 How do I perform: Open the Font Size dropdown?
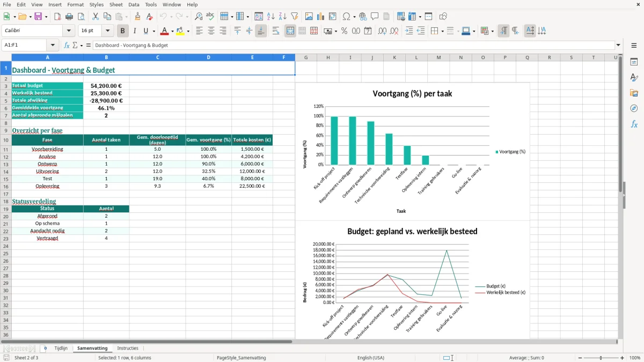(x=108, y=31)
